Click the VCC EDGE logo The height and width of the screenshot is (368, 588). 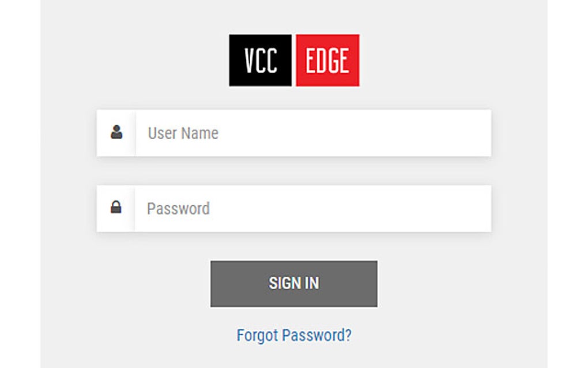pyautogui.click(x=294, y=61)
